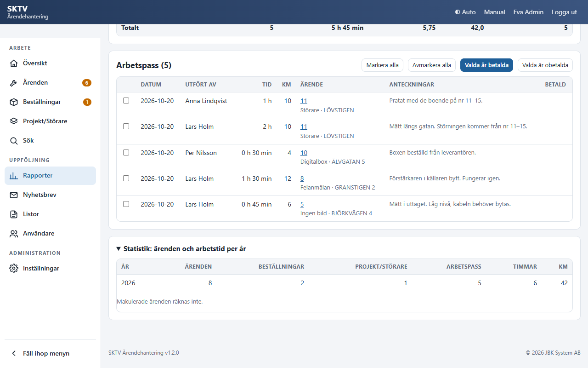
Task: Click the Datum column header
Action: click(151, 85)
